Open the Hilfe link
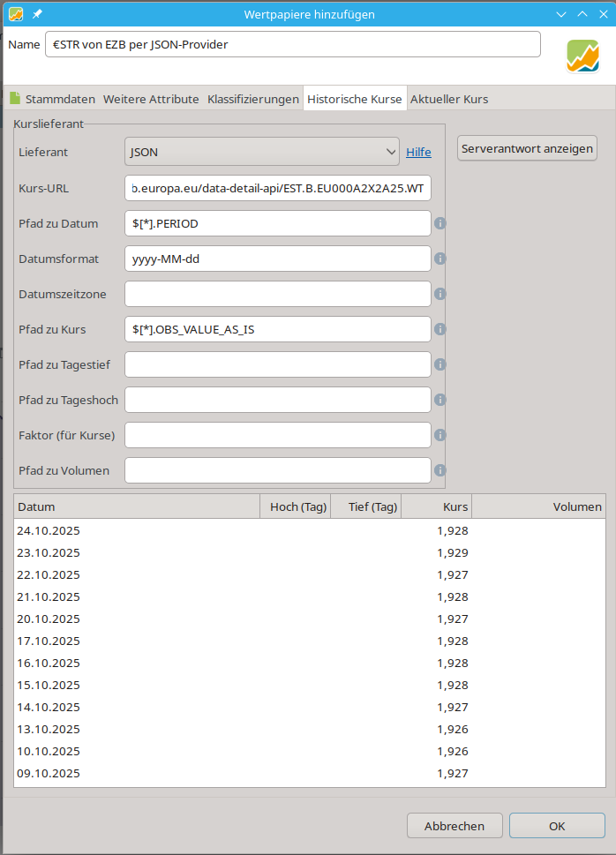This screenshot has width=616, height=855. click(418, 153)
